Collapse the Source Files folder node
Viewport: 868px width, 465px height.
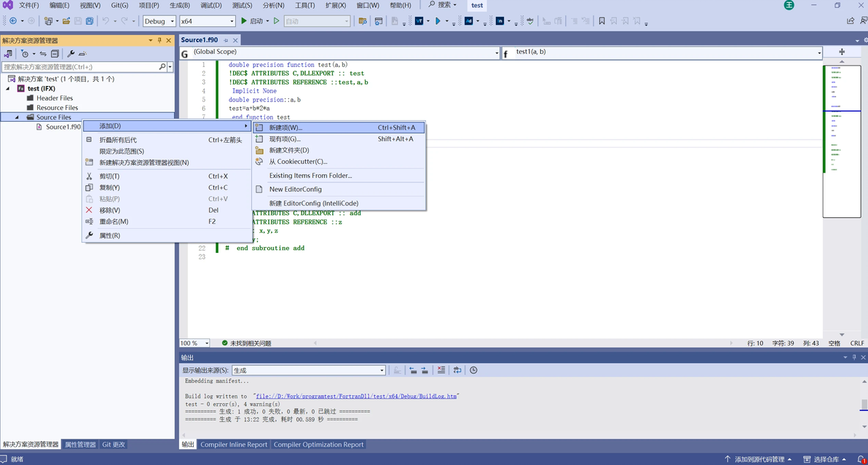click(17, 117)
